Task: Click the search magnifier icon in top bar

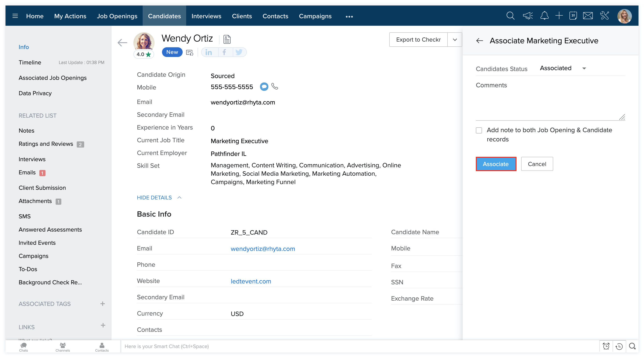Action: [x=510, y=16]
